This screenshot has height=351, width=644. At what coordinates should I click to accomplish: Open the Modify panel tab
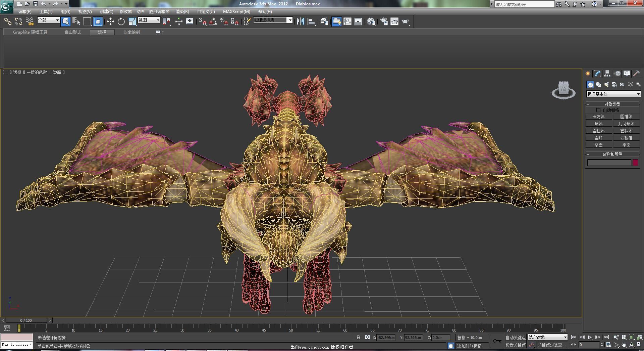pyautogui.click(x=598, y=74)
